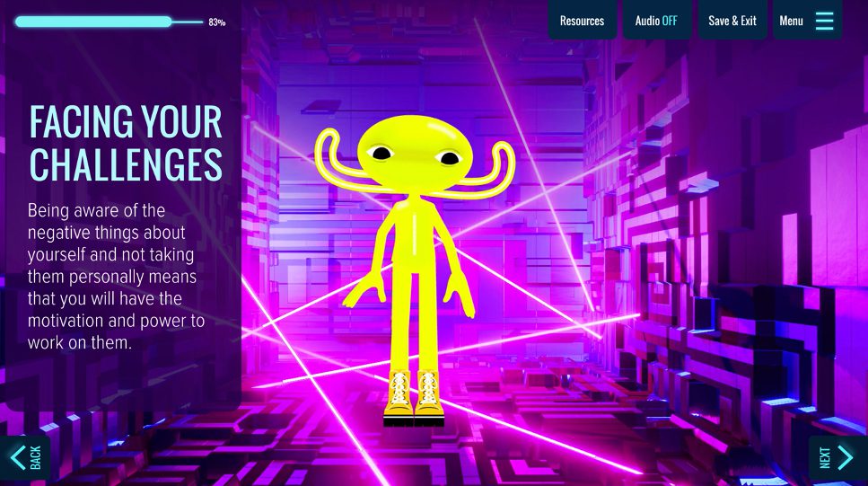The image size is (868, 486).
Task: Click the Facing Your Challenges heading
Action: 126,143
